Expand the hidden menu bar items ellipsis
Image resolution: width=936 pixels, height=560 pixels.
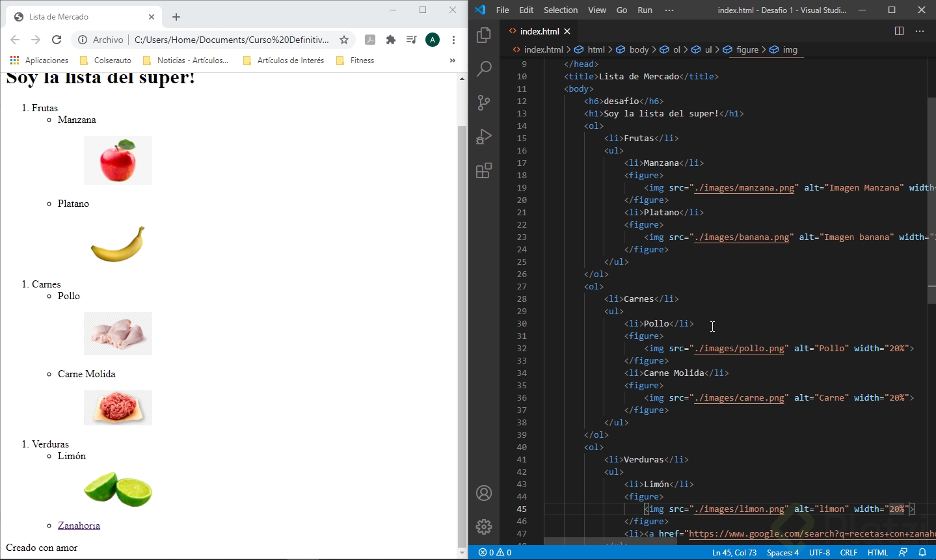click(x=669, y=10)
